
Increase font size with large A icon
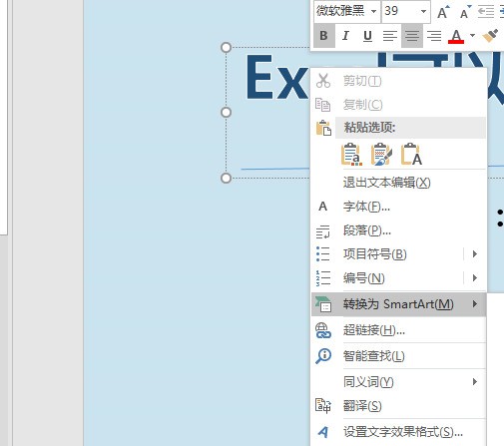443,12
